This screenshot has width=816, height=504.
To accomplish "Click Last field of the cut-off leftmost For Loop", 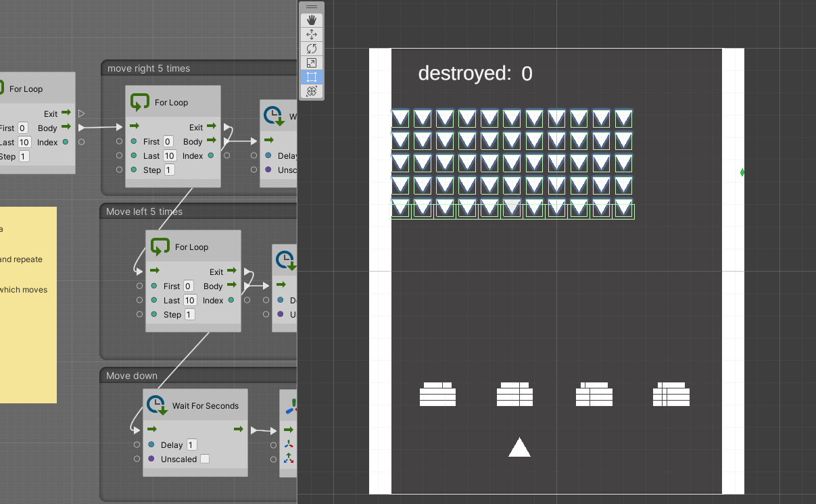I will coord(24,142).
